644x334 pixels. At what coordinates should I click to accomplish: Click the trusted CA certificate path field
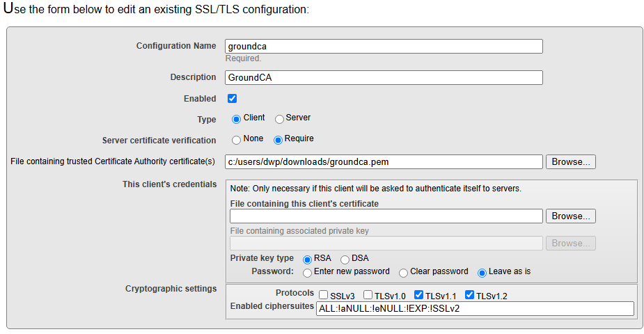pyautogui.click(x=384, y=161)
